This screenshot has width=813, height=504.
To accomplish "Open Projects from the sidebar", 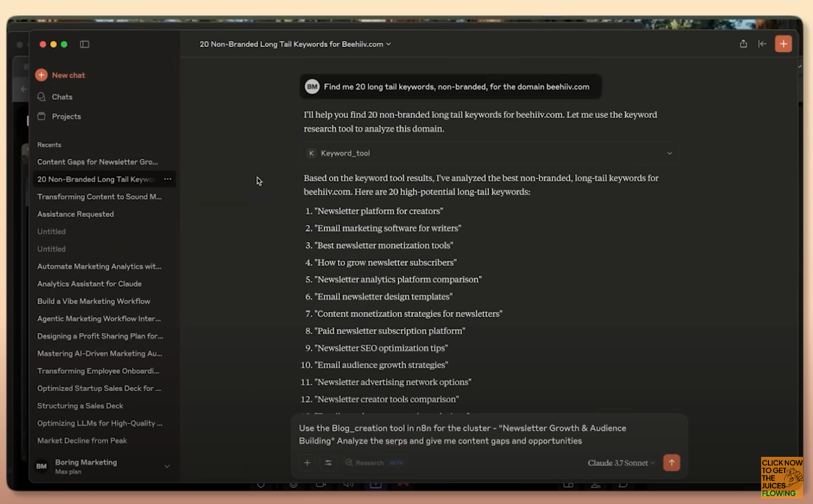I will (66, 116).
